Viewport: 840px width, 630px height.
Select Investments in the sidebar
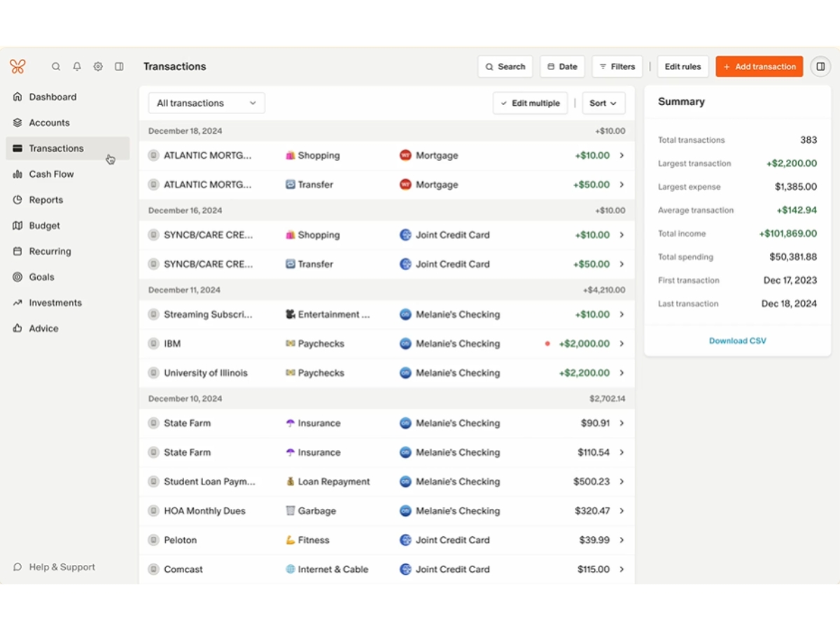(x=68, y=302)
